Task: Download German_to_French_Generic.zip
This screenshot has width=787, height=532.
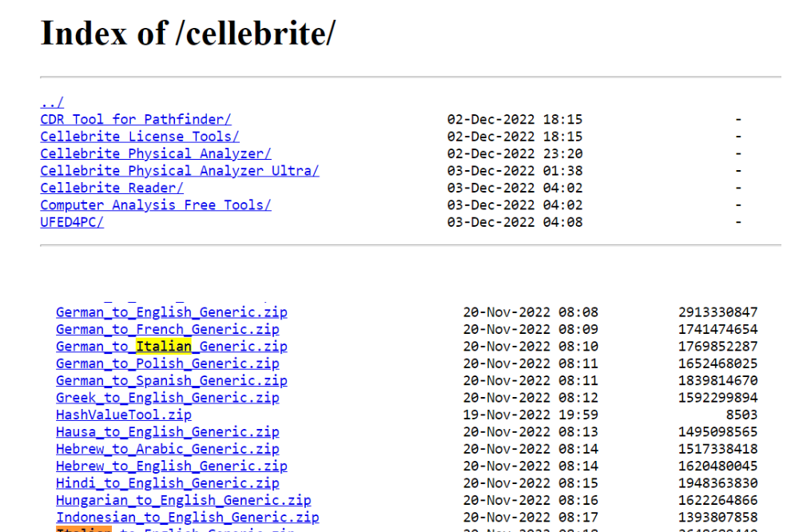Action: [168, 329]
